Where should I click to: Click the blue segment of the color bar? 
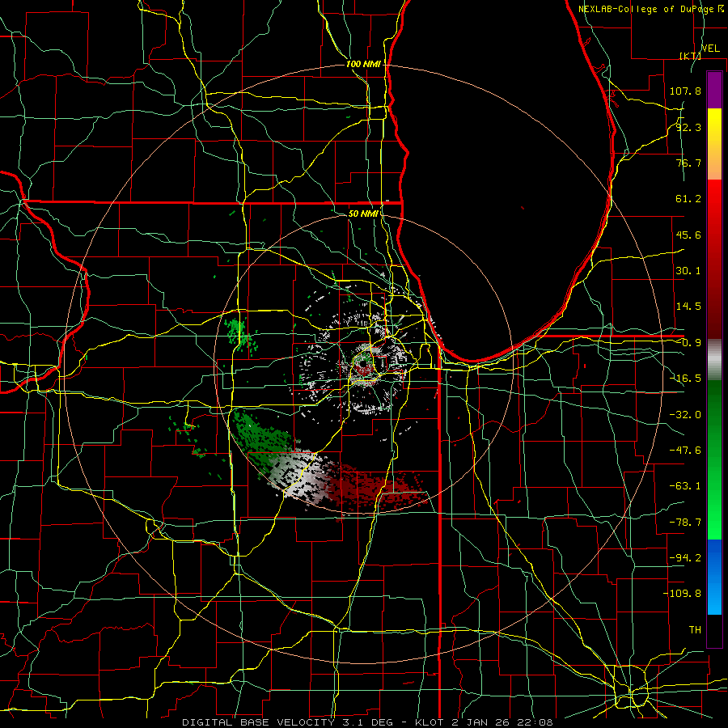(714, 577)
